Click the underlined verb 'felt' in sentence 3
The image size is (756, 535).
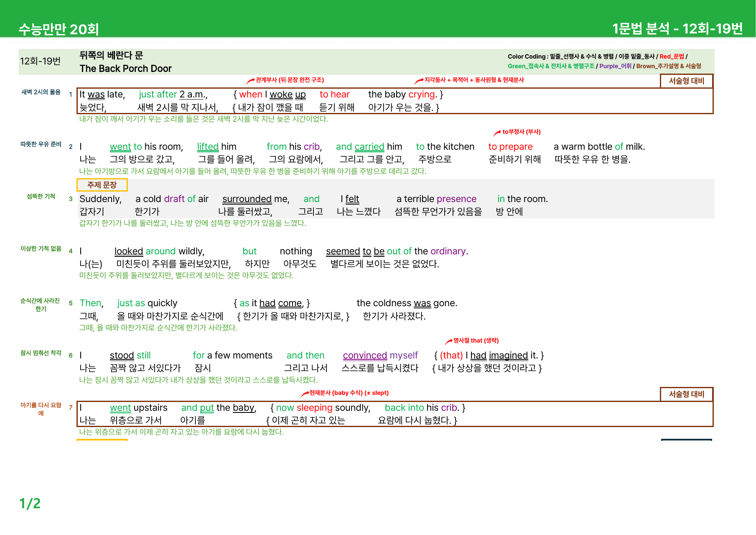[x=352, y=199]
